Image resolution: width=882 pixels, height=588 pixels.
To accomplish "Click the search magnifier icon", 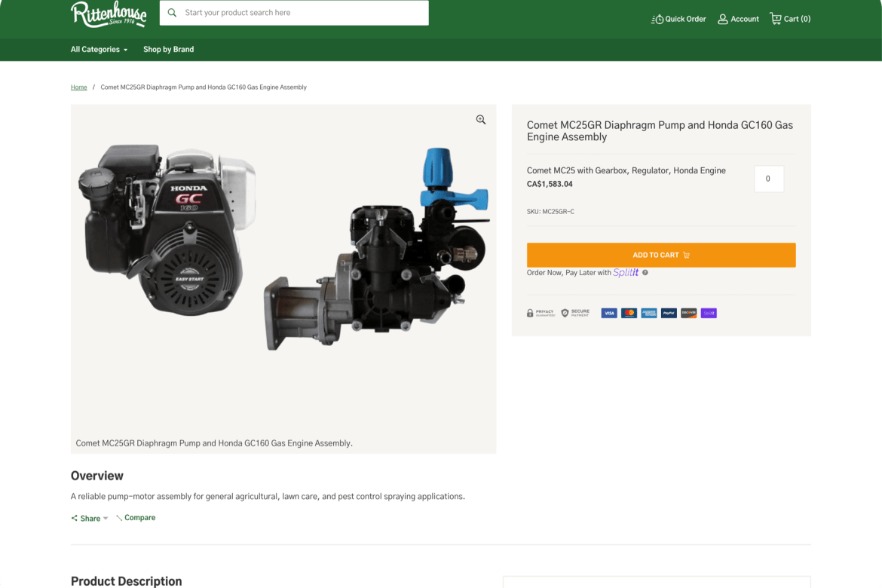I will coord(173,13).
